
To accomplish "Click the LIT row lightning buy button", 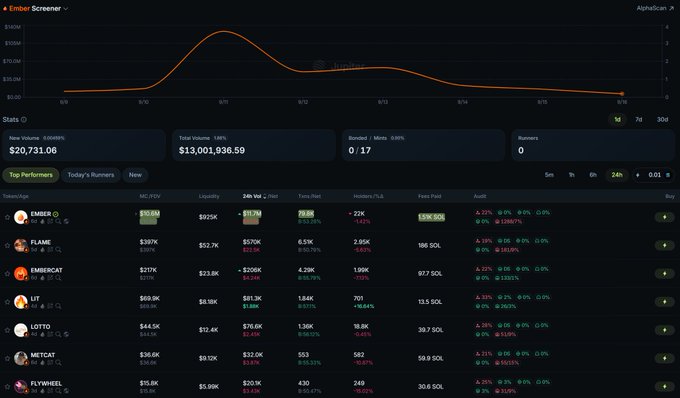I will click(x=664, y=302).
